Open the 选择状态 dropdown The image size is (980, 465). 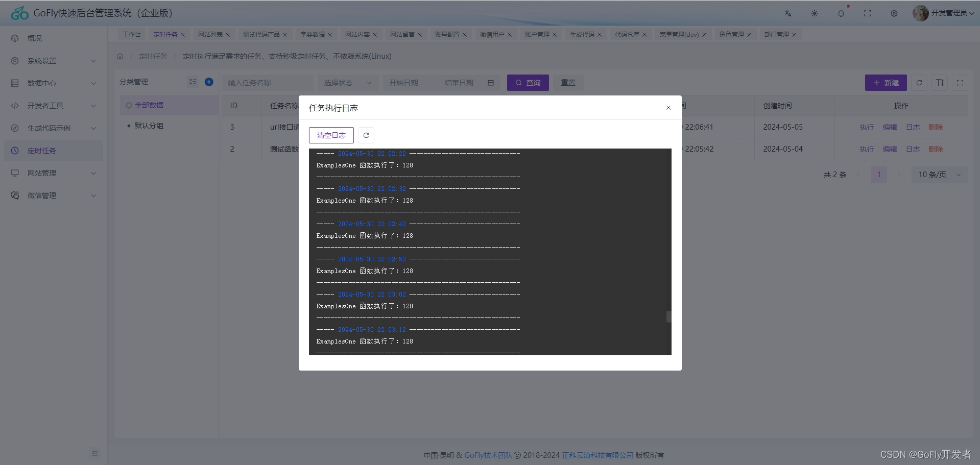pos(348,83)
